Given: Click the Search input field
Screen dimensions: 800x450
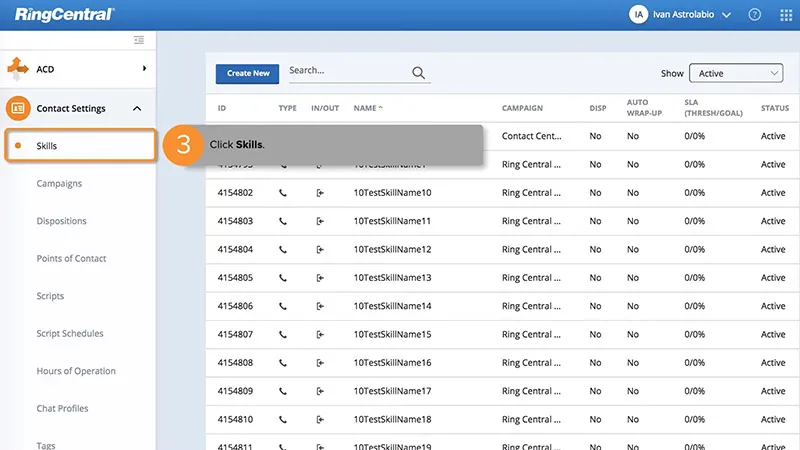Looking at the screenshot, I should 345,72.
